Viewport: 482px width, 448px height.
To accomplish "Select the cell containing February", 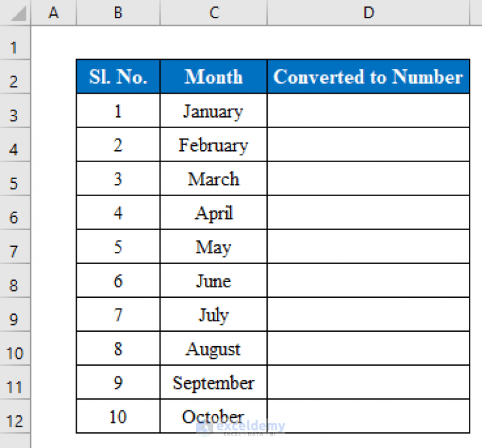I will (x=214, y=145).
